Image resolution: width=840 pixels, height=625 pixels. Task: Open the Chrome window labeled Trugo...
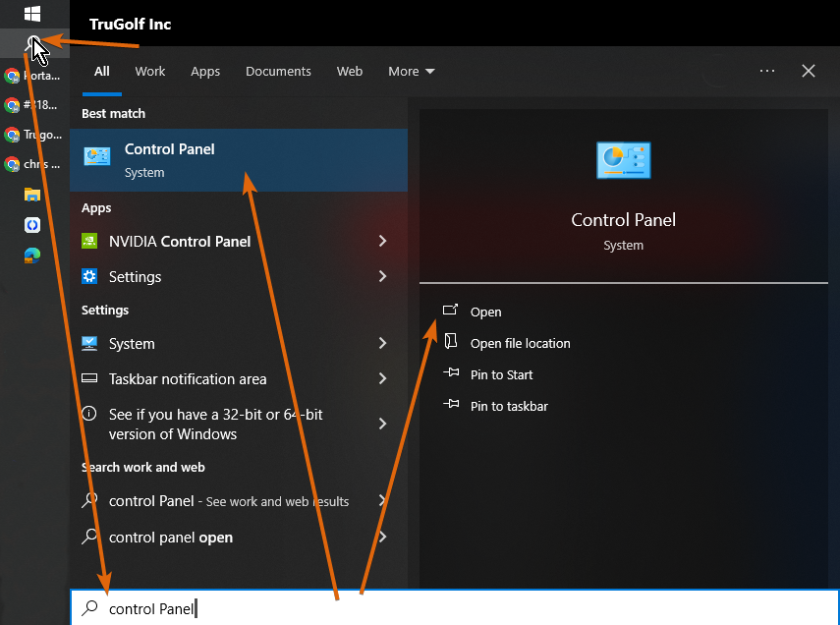[32, 134]
